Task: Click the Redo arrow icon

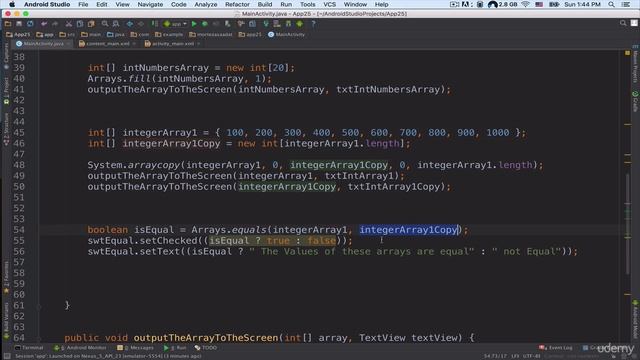Action: point(55,24)
